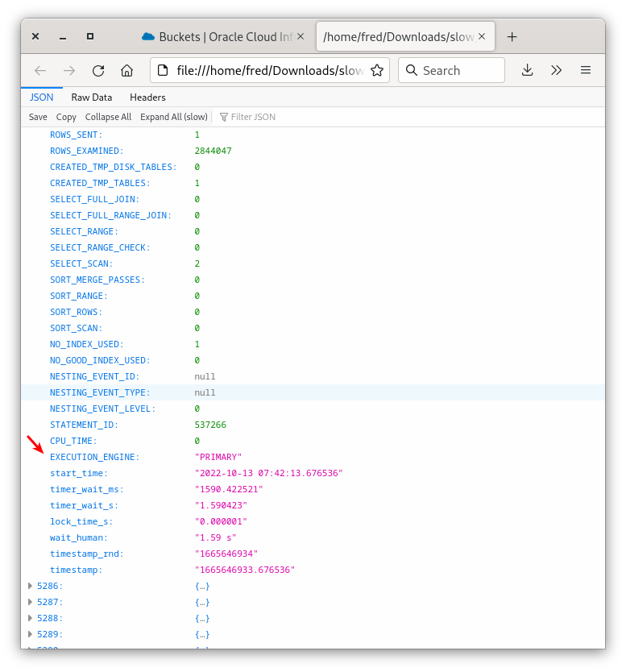Screen dimensions: 626x672
Task: Click the Collapse All button
Action: point(108,116)
